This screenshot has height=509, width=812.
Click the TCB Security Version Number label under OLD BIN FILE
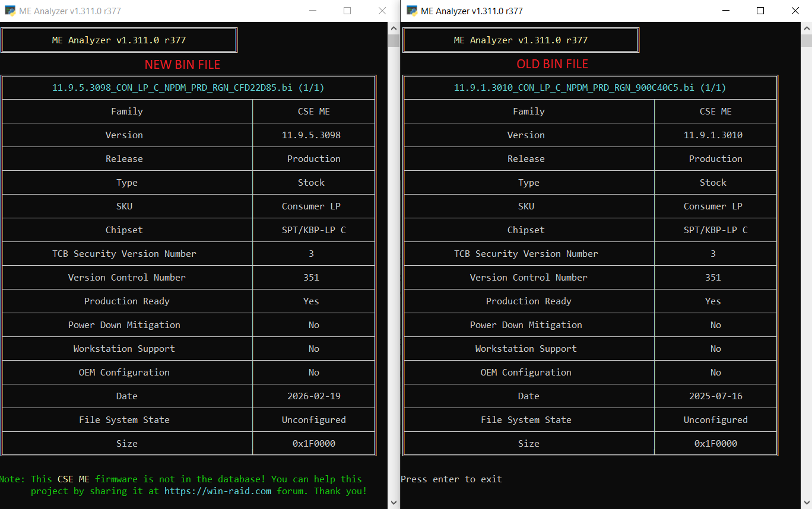[x=526, y=254]
